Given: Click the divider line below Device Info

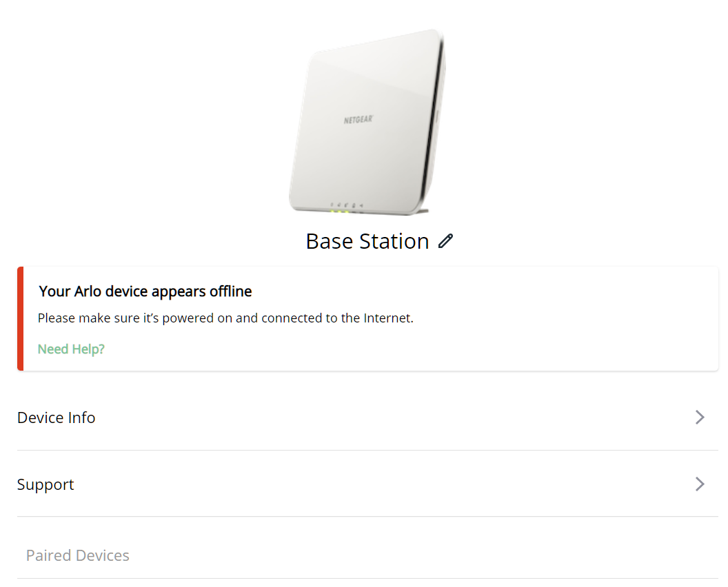Looking at the screenshot, I should (367, 450).
